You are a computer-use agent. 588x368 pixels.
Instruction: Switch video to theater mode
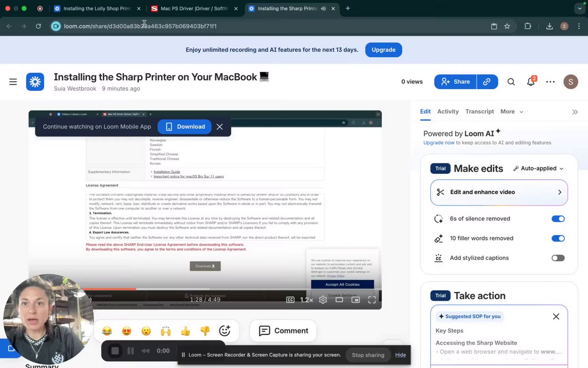point(339,299)
